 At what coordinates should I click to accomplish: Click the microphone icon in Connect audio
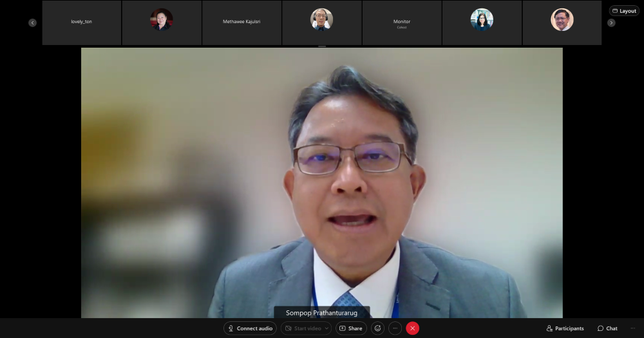click(231, 328)
